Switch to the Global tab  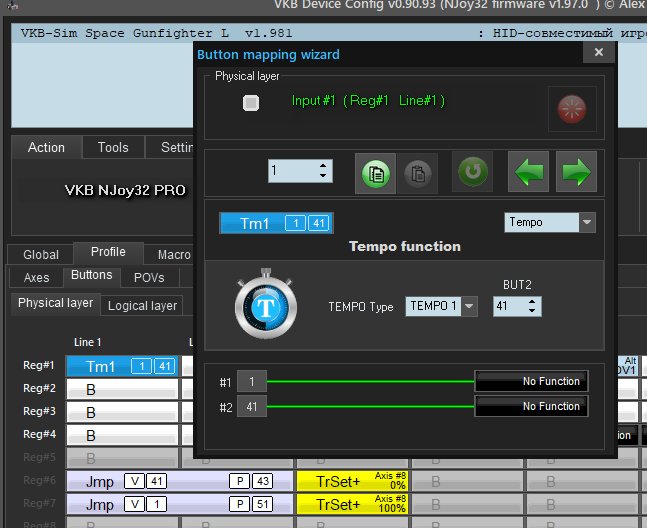coord(41,255)
